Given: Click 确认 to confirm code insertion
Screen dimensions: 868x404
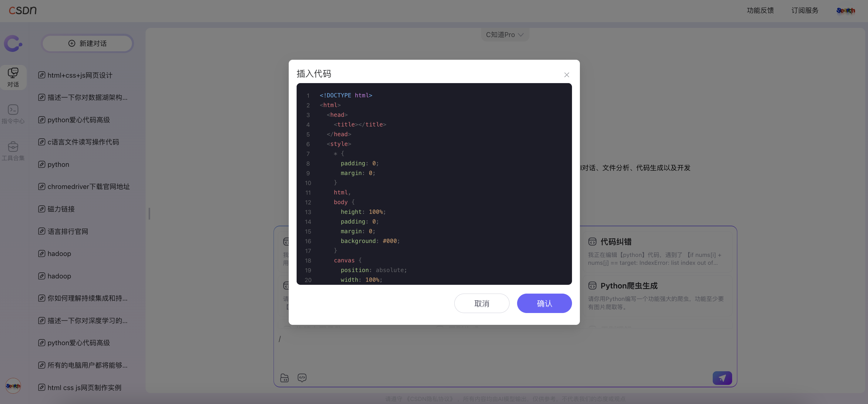Looking at the screenshot, I should point(544,303).
